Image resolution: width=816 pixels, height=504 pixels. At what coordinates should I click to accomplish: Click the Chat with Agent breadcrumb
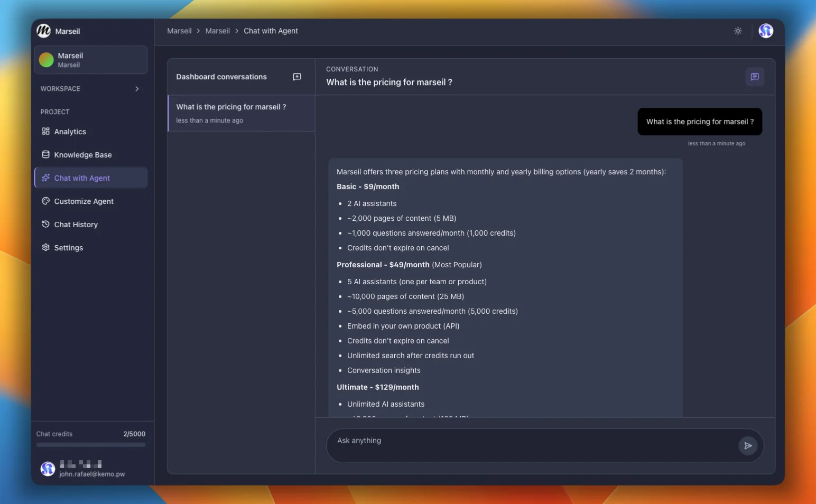[x=271, y=31]
